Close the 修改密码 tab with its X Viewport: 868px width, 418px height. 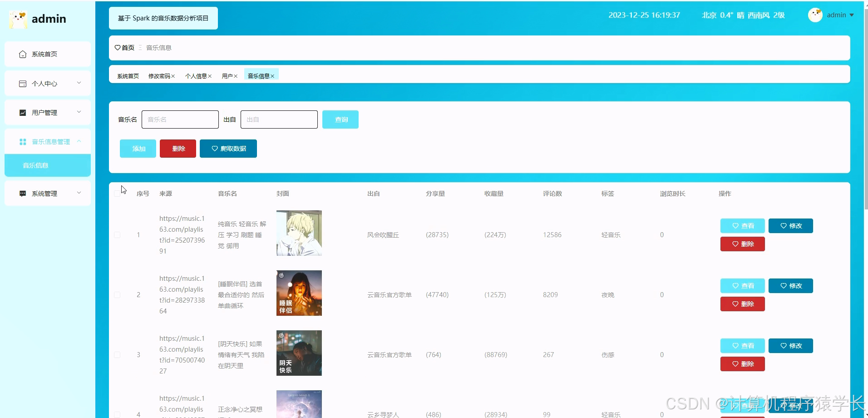coord(173,76)
